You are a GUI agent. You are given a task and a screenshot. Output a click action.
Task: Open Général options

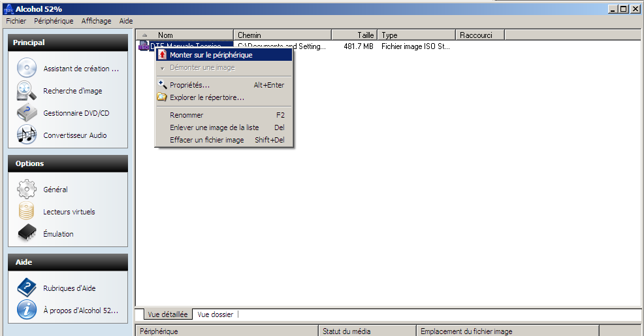coord(56,190)
